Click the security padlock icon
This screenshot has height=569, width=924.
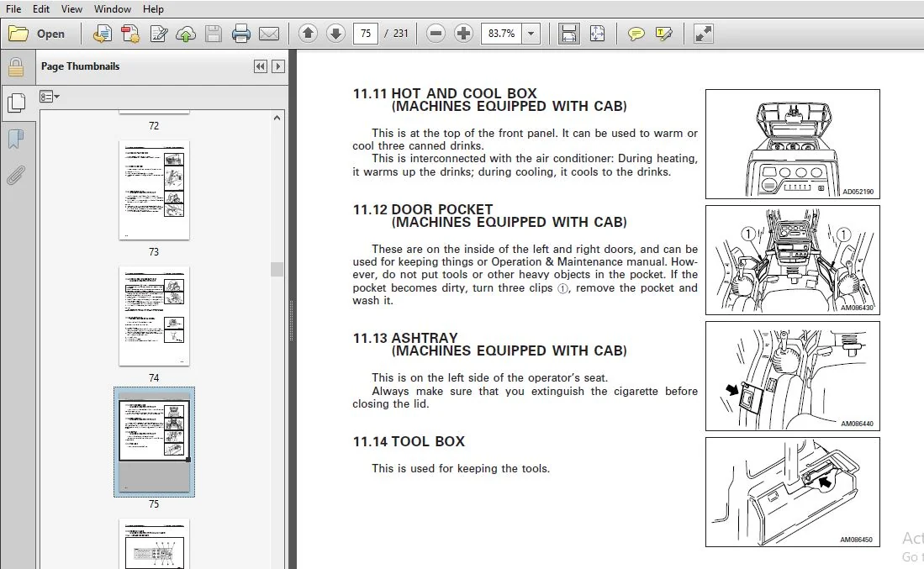pos(16,68)
